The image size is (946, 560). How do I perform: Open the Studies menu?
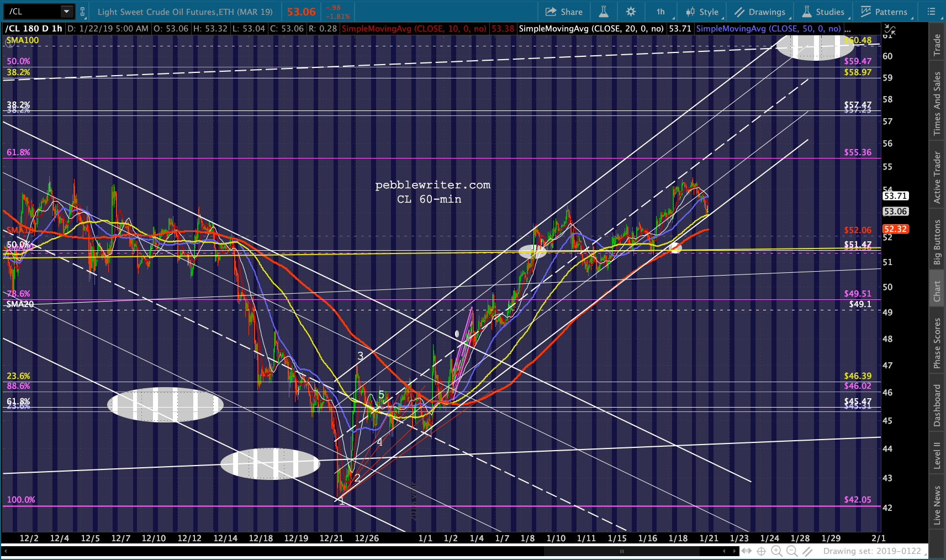point(823,12)
